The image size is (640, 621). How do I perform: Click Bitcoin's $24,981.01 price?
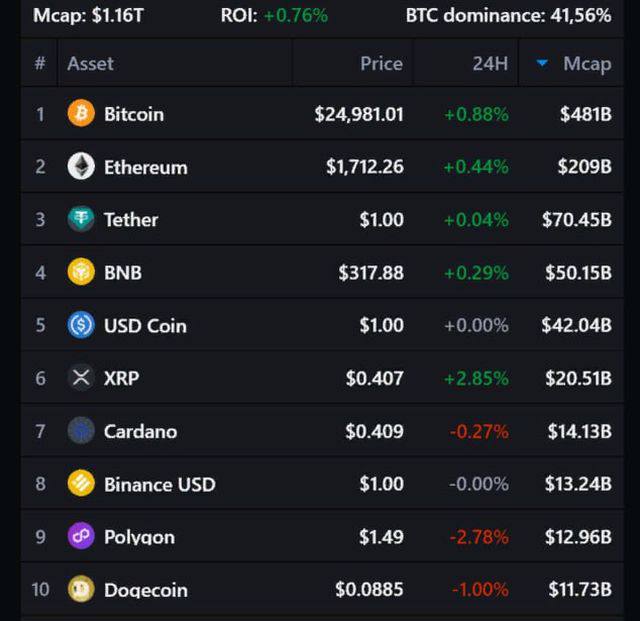pyautogui.click(x=359, y=114)
